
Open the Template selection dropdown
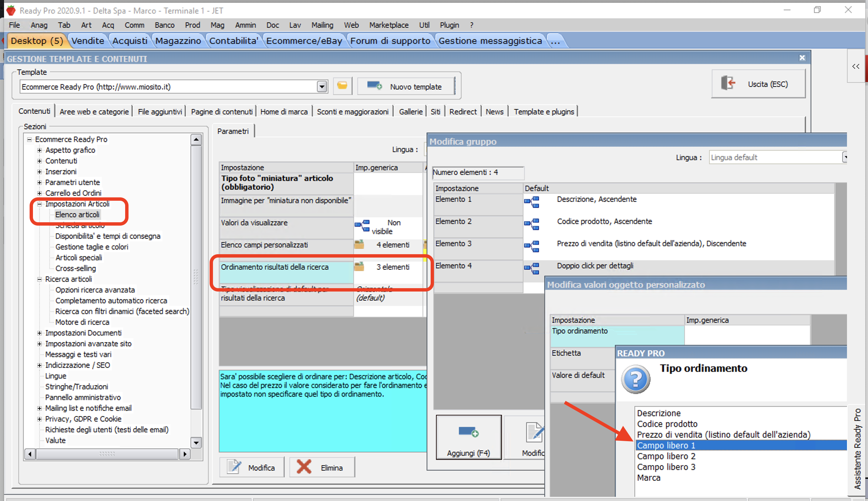322,86
